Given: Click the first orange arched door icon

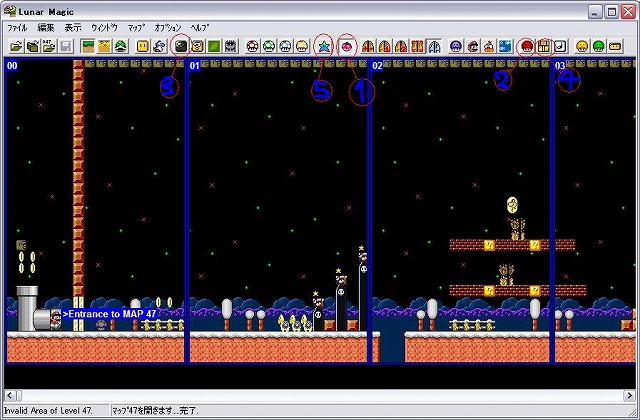Looking at the screenshot, I should 368,47.
